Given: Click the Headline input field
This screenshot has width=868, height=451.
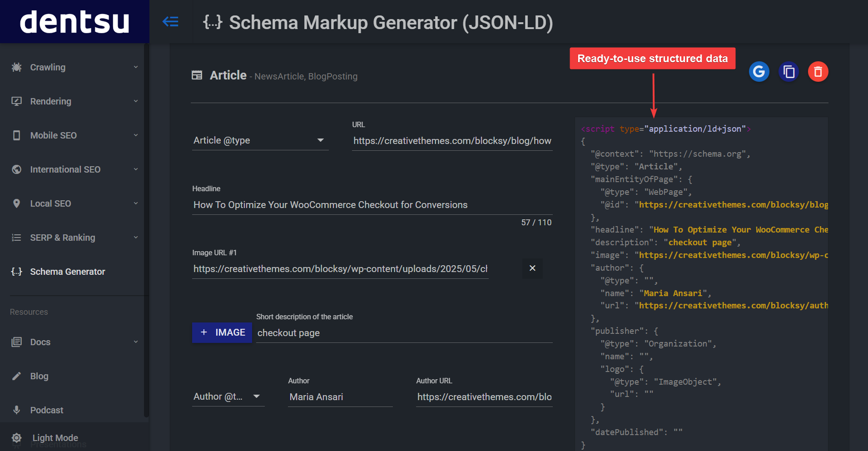Looking at the screenshot, I should [x=372, y=205].
